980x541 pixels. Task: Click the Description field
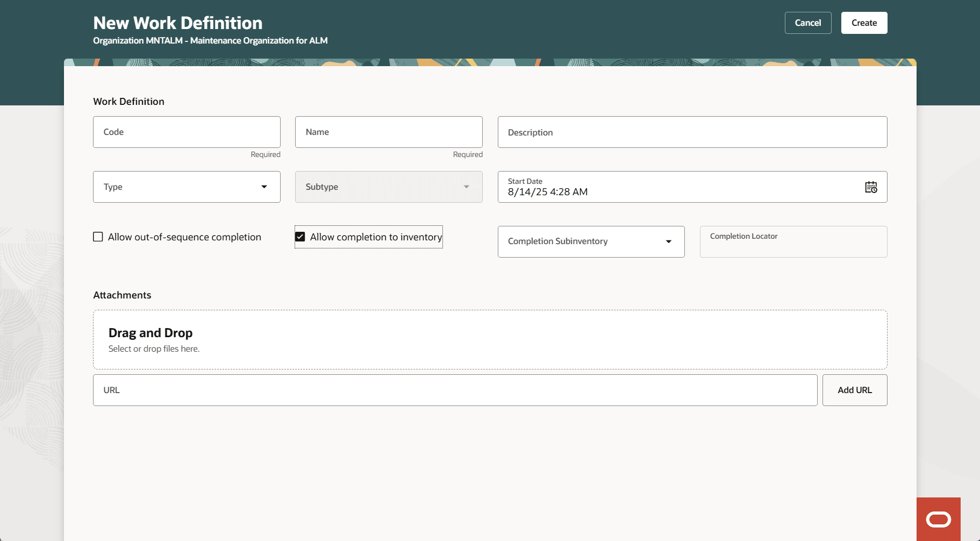[x=691, y=132]
